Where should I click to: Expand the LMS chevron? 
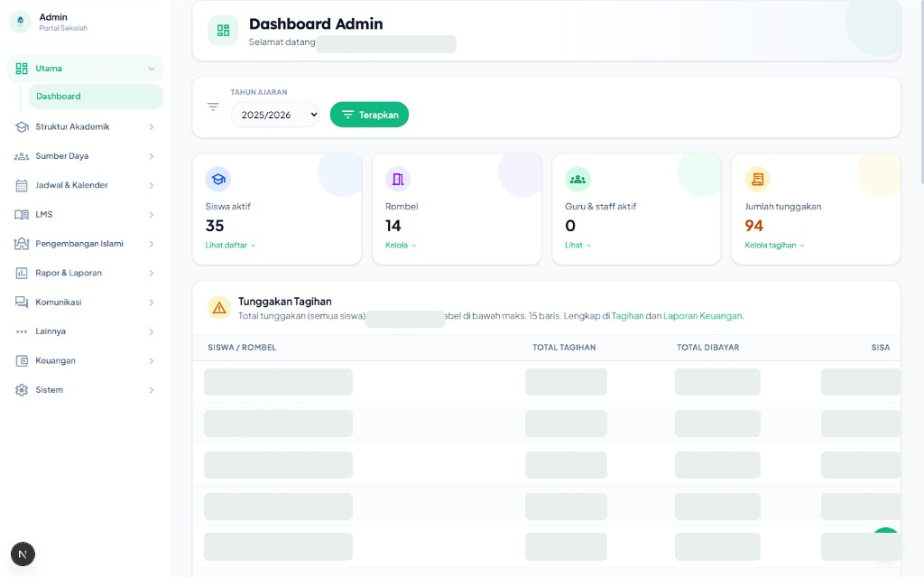[152, 215]
